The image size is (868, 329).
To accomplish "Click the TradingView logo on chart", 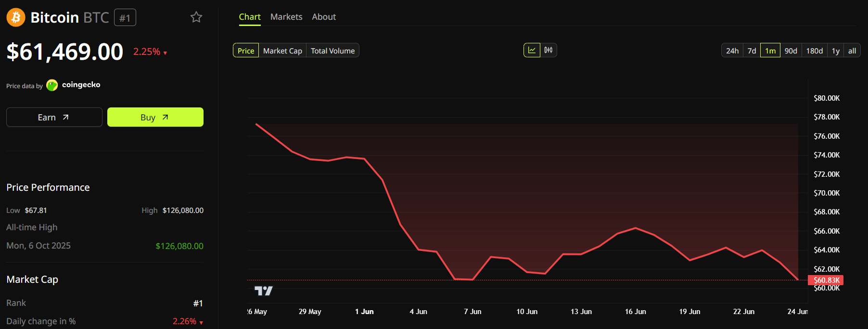I will click(x=264, y=290).
